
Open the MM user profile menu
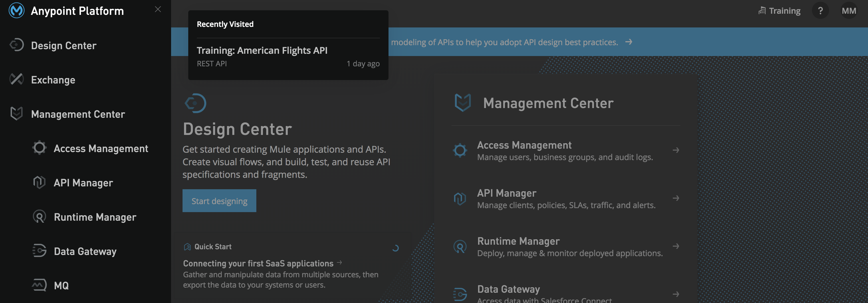coord(849,11)
